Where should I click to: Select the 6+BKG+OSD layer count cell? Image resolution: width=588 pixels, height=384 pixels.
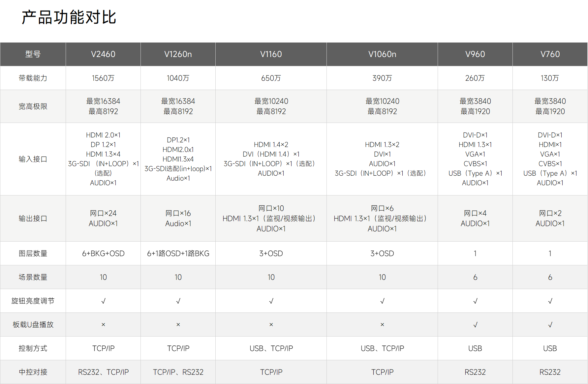103,253
